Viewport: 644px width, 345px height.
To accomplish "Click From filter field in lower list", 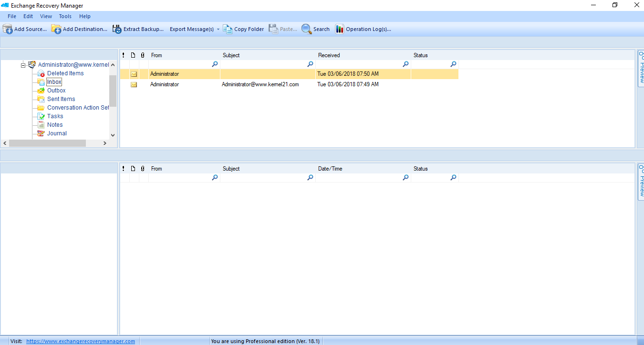I will (184, 177).
